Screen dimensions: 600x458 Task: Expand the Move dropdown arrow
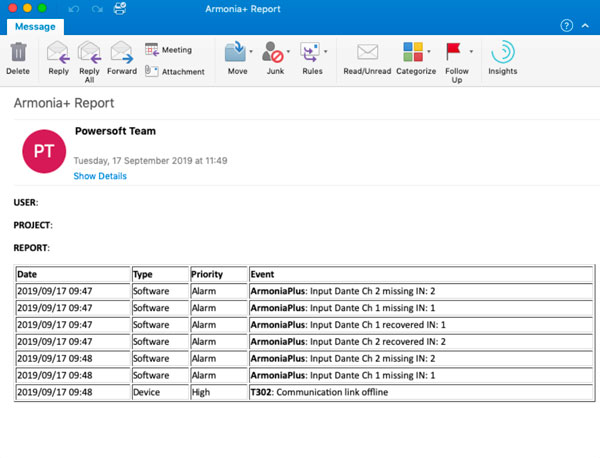(251, 51)
